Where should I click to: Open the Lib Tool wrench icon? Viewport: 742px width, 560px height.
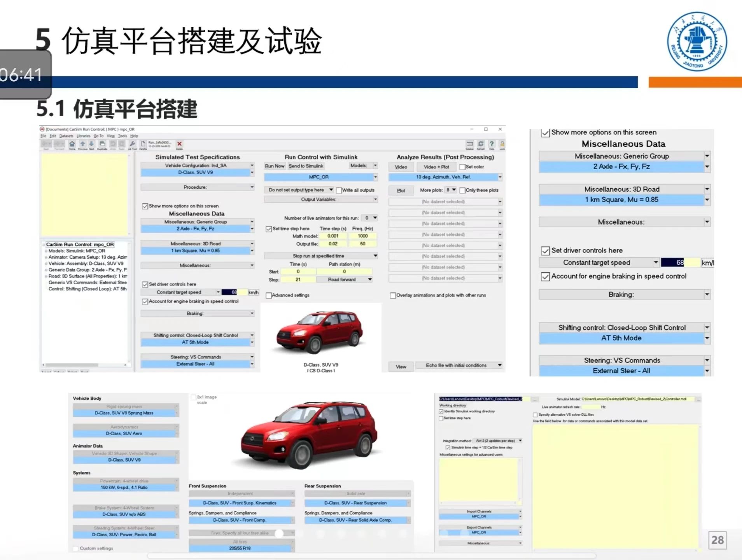click(133, 144)
